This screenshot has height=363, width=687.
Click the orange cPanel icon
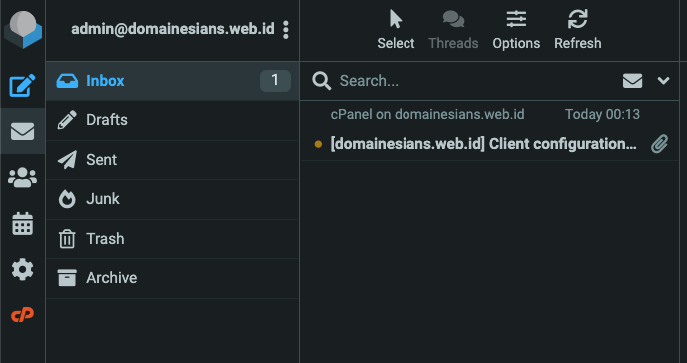[22, 315]
